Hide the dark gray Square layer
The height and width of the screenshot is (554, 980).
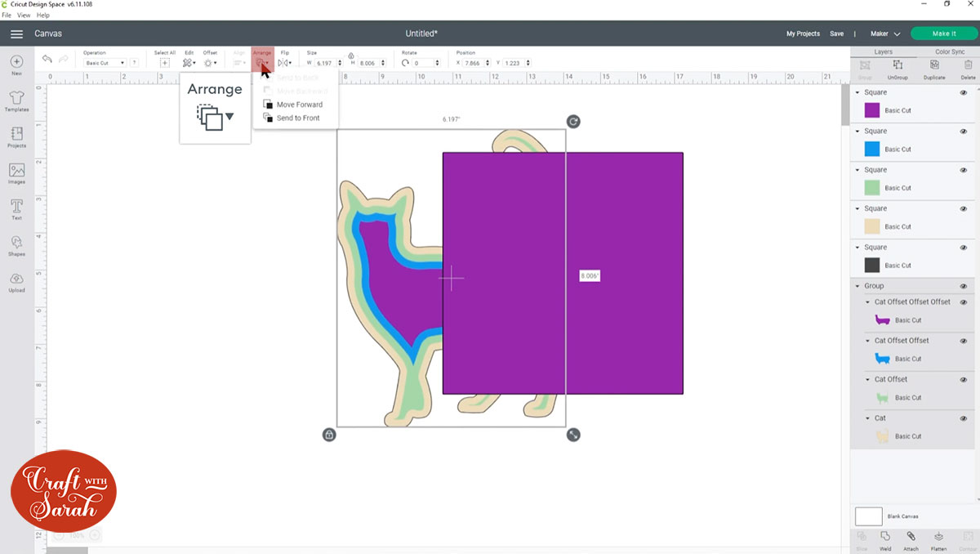point(964,247)
